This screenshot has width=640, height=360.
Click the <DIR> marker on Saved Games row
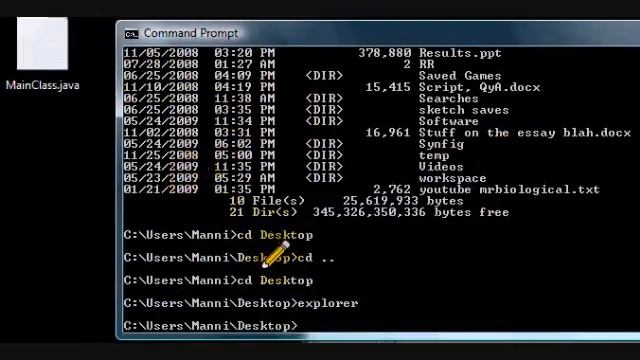[x=324, y=76]
